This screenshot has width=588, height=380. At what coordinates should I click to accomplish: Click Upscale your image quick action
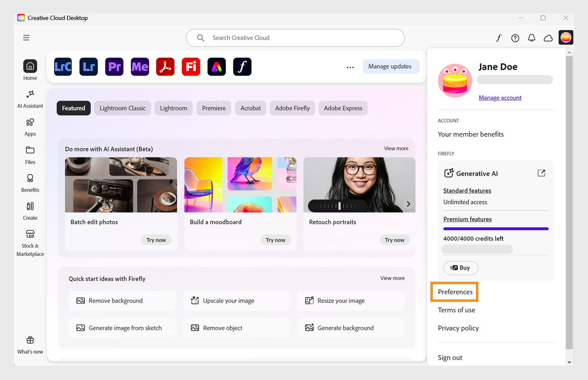[x=237, y=301]
